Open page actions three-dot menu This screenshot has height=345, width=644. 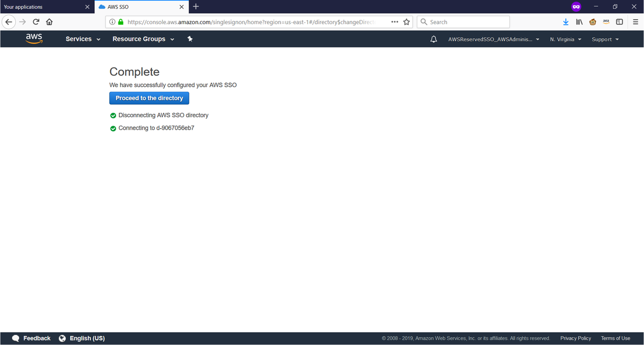pos(395,22)
